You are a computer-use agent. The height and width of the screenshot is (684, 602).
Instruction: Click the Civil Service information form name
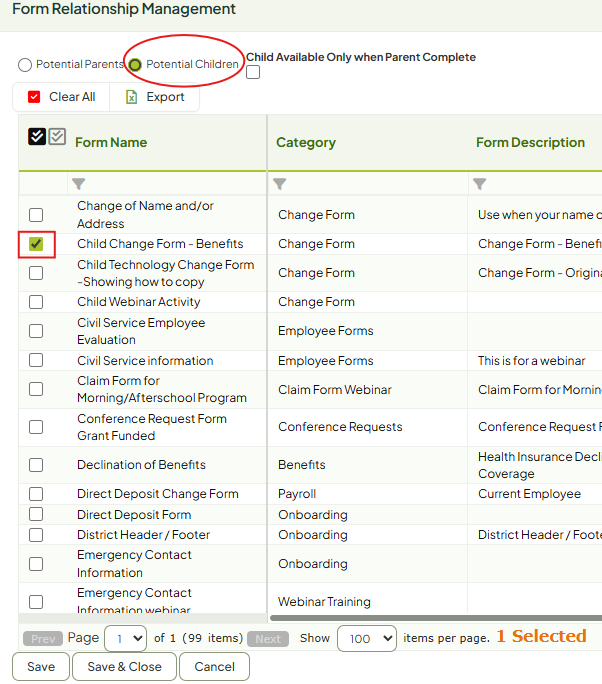(x=145, y=361)
